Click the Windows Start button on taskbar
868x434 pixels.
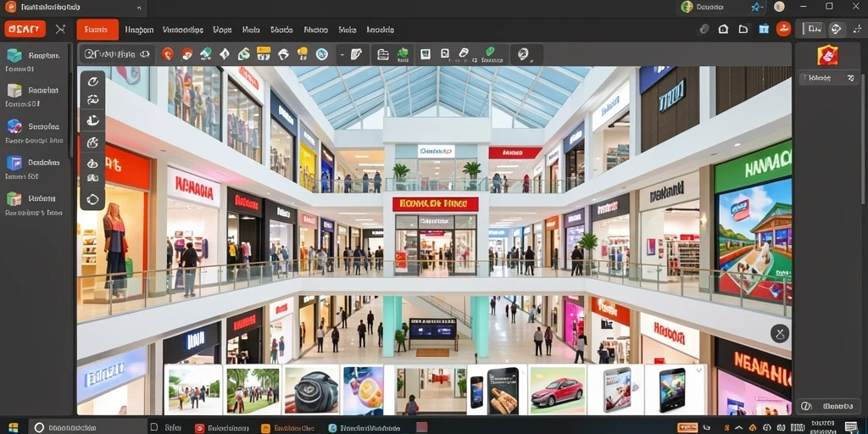pos(14,427)
